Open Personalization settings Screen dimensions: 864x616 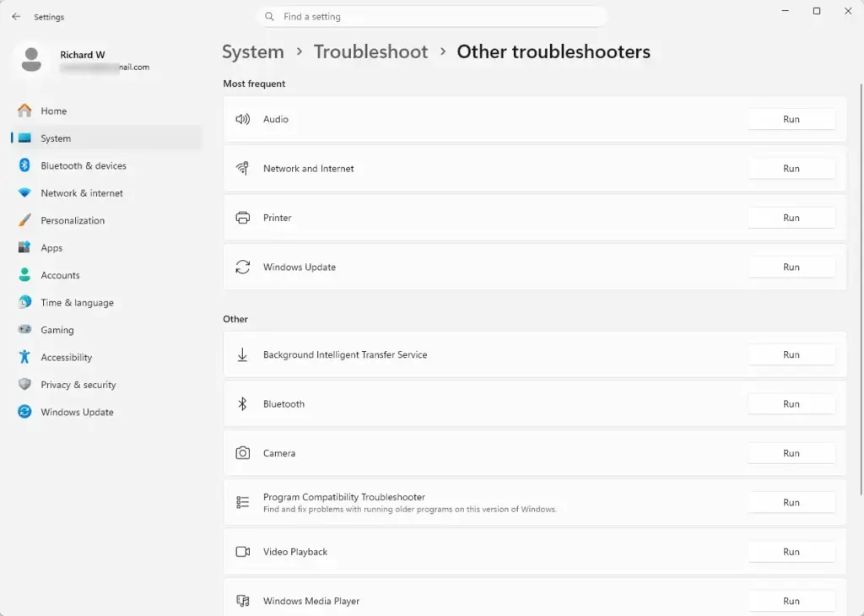(x=106, y=220)
